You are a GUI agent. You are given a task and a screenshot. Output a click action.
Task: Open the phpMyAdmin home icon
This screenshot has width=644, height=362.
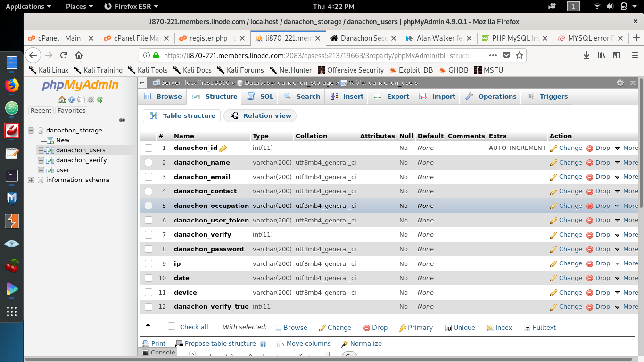click(62, 100)
